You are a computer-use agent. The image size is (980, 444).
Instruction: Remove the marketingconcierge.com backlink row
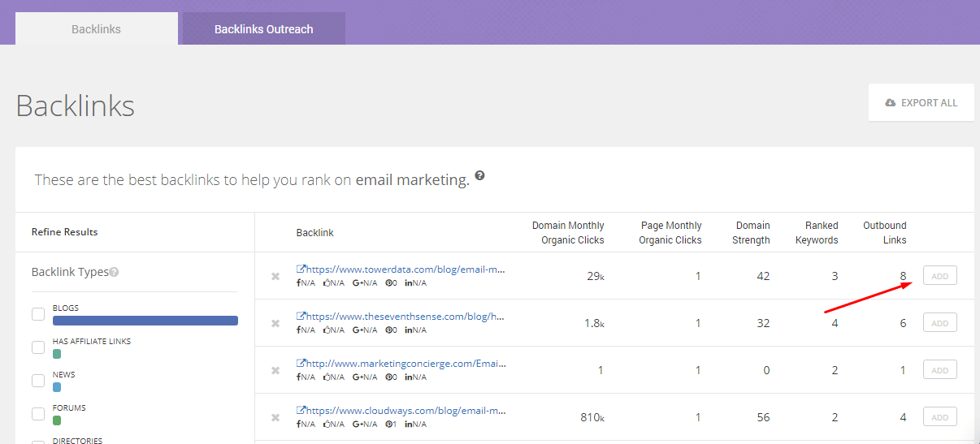click(x=275, y=370)
